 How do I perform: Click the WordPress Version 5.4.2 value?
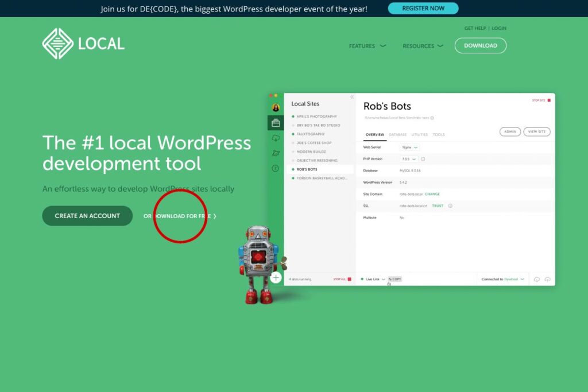point(403,183)
